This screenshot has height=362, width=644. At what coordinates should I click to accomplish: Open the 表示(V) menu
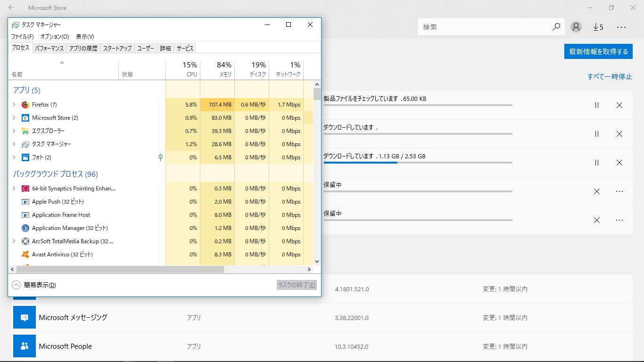(x=85, y=37)
